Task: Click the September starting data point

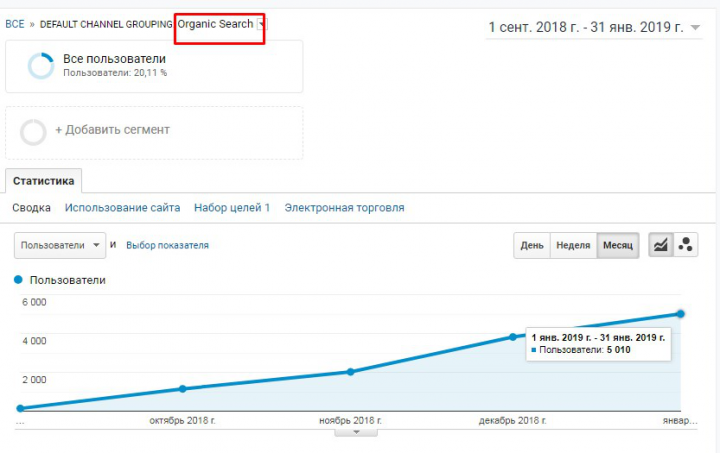Action: [x=20, y=408]
